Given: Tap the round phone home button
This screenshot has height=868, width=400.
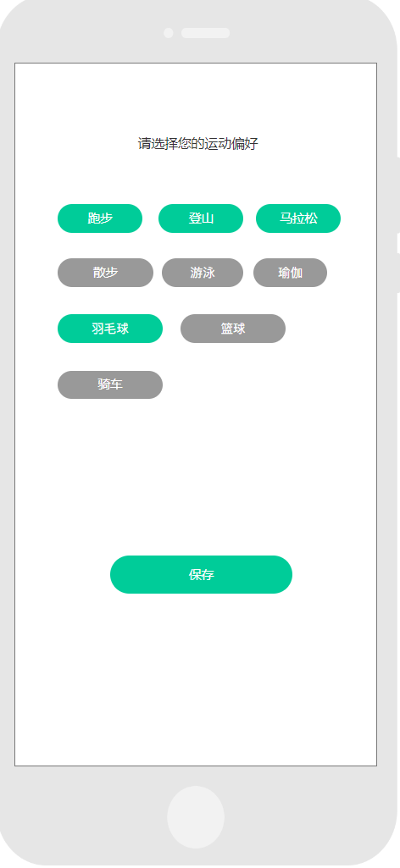Looking at the screenshot, I should [x=196, y=817].
